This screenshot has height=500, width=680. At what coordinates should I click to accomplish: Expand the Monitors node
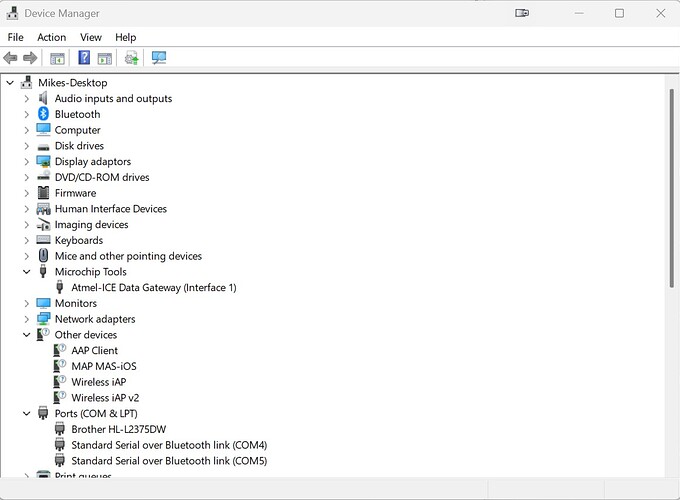click(26, 304)
